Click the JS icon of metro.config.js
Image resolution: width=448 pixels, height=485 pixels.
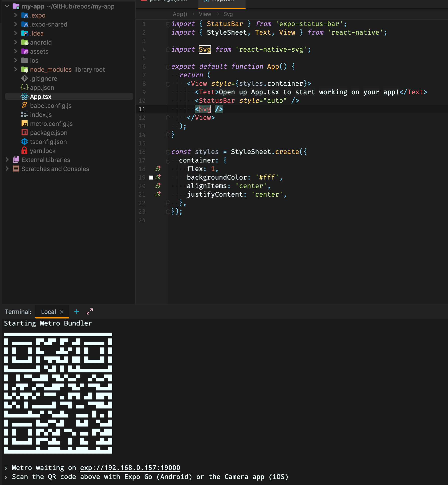[x=25, y=124]
